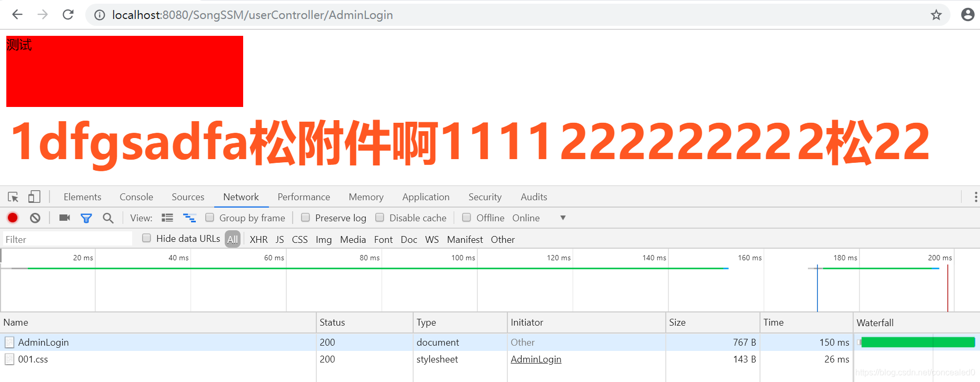Toggle the device toolbar icon
The image size is (980, 382).
click(34, 197)
